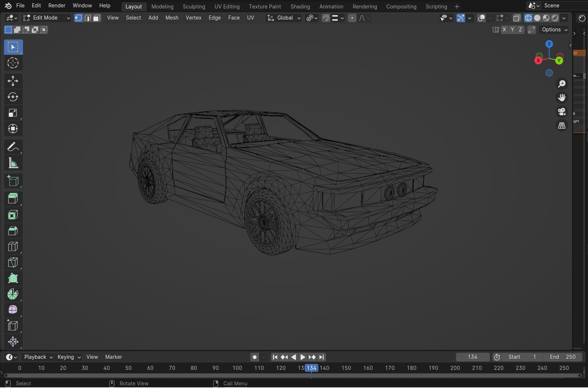This screenshot has height=388, width=588.
Task: Enable Z axis mirror
Action: click(x=520, y=30)
